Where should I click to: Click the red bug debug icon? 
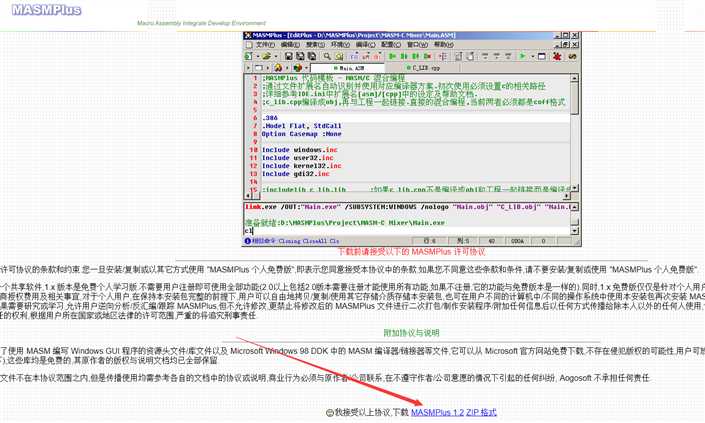tap(557, 56)
